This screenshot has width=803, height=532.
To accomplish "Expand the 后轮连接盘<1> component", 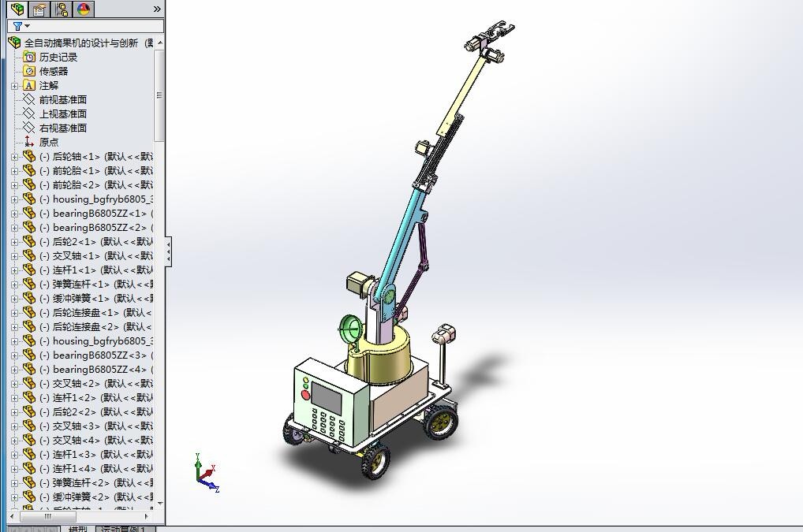I will pos(14,314).
